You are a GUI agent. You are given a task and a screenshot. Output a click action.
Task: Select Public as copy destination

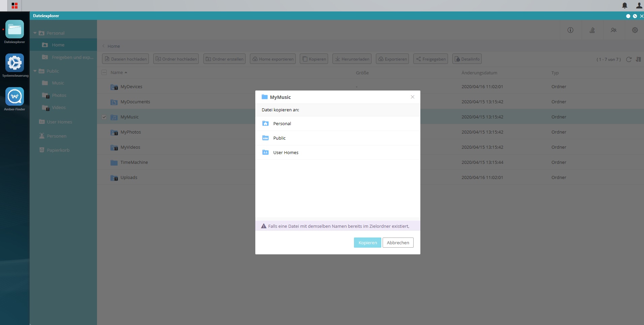(338, 138)
